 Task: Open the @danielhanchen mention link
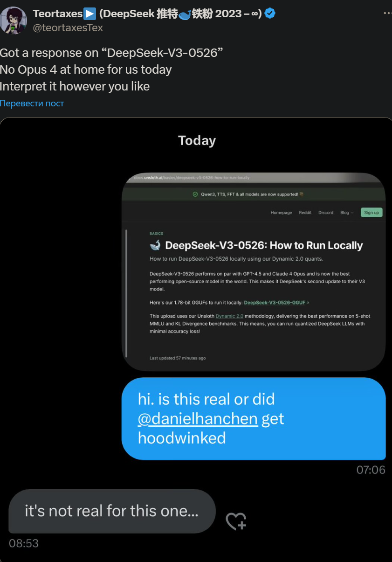tap(198, 419)
